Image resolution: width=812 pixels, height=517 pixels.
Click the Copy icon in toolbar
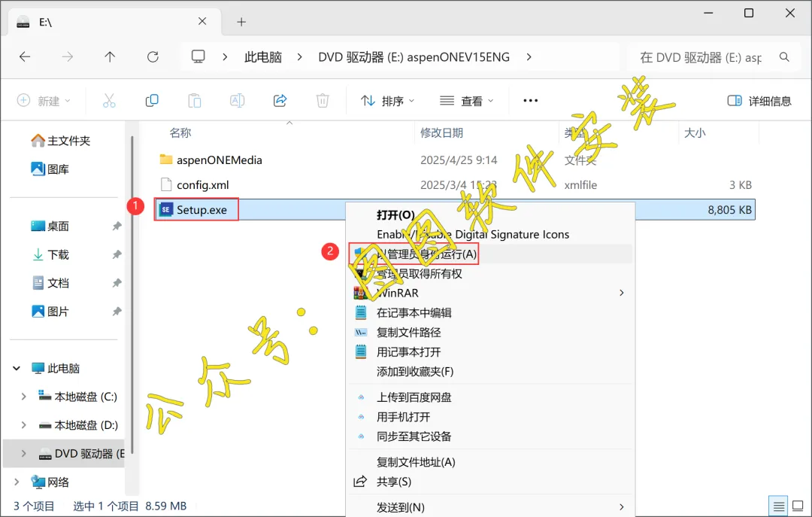(152, 101)
